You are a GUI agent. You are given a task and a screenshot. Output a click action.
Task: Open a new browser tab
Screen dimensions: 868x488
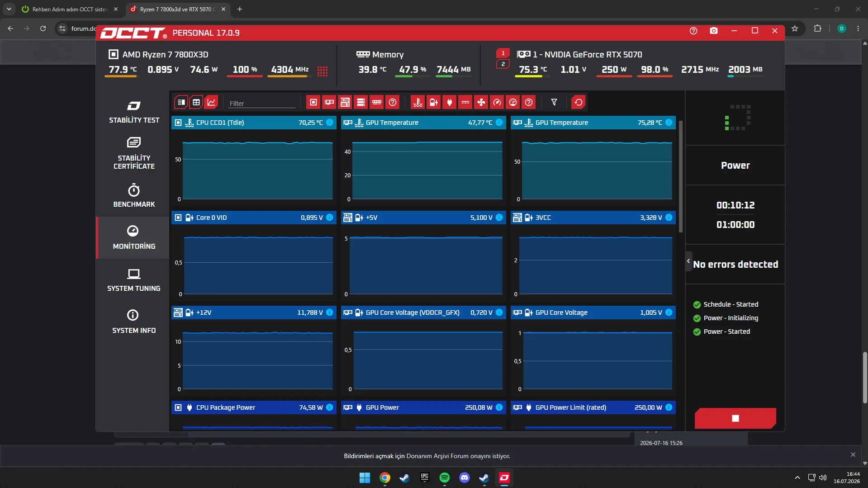click(240, 9)
